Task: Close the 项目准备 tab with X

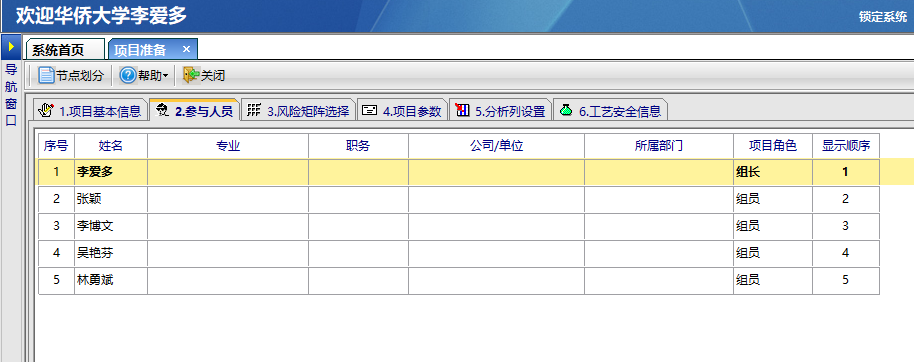Action: coord(187,49)
